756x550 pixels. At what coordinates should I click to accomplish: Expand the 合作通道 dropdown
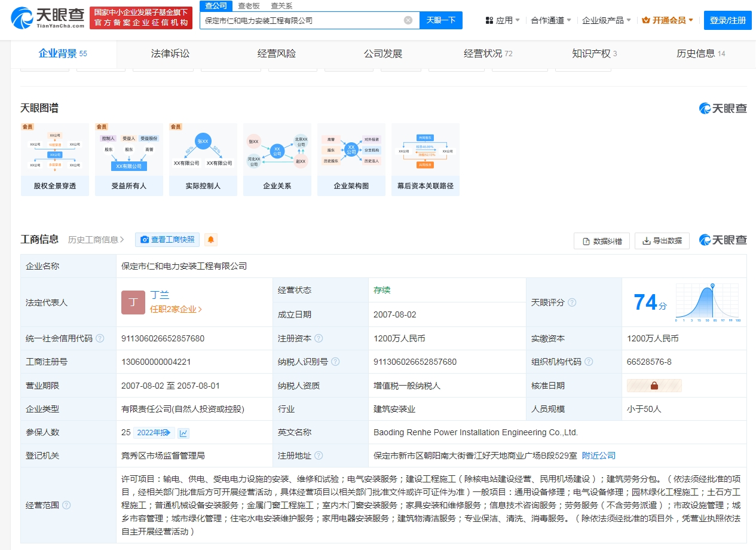[551, 20]
